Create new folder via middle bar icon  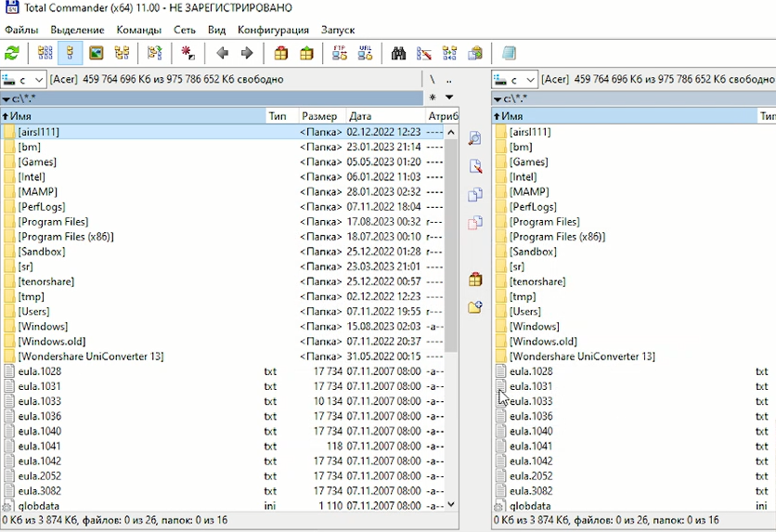(x=475, y=307)
